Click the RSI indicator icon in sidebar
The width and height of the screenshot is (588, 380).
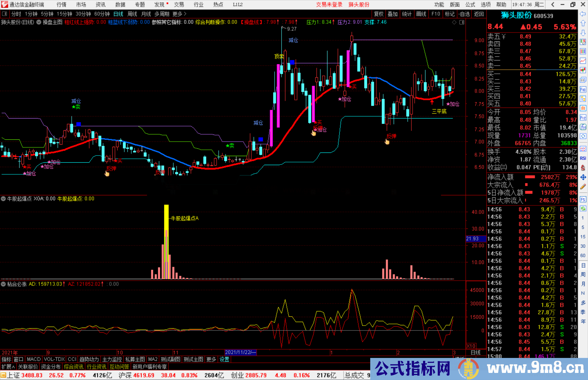point(583,158)
